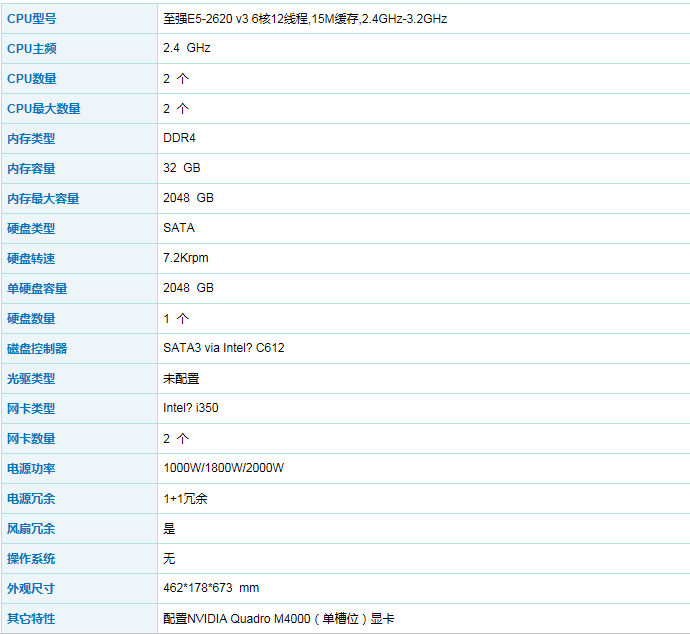
Task: Click the 其它特性 label
Action: click(31, 619)
